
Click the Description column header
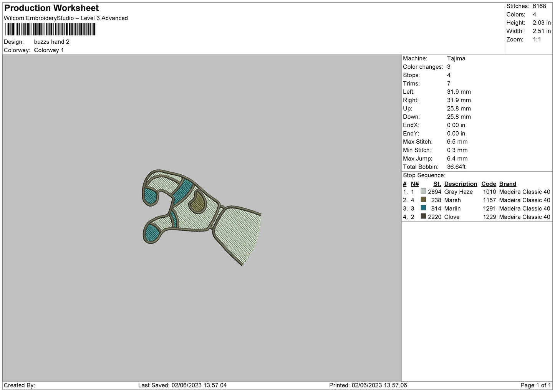[x=461, y=184]
